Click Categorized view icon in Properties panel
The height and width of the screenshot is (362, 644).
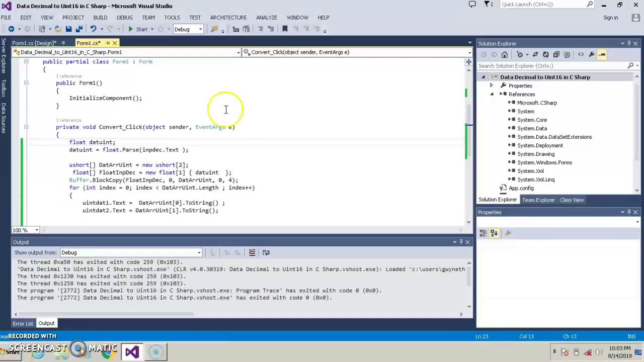[484, 233]
